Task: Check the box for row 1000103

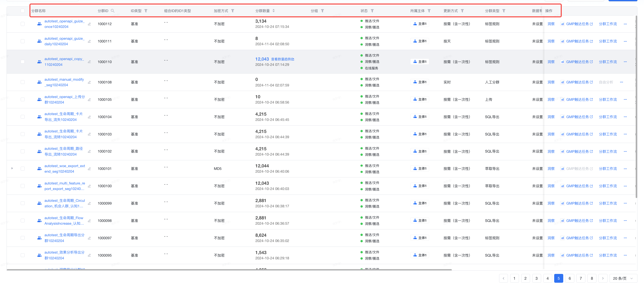Action: pos(23,134)
